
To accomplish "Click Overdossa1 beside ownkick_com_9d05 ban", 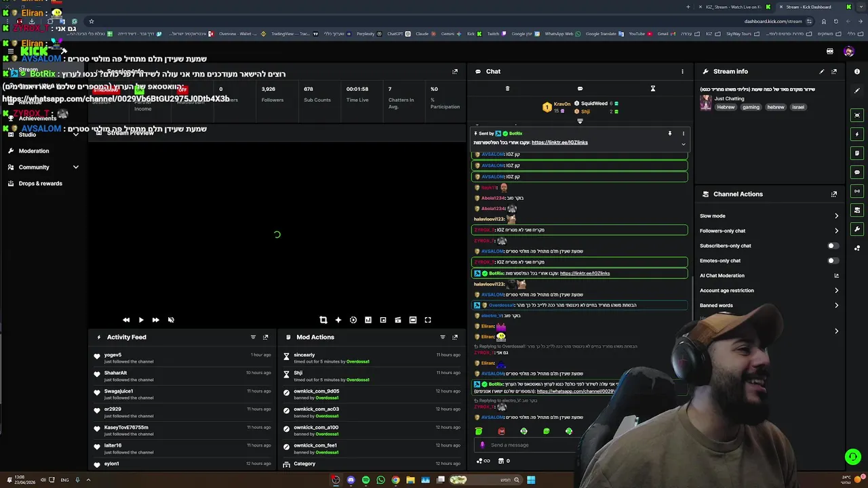I will [x=327, y=398].
